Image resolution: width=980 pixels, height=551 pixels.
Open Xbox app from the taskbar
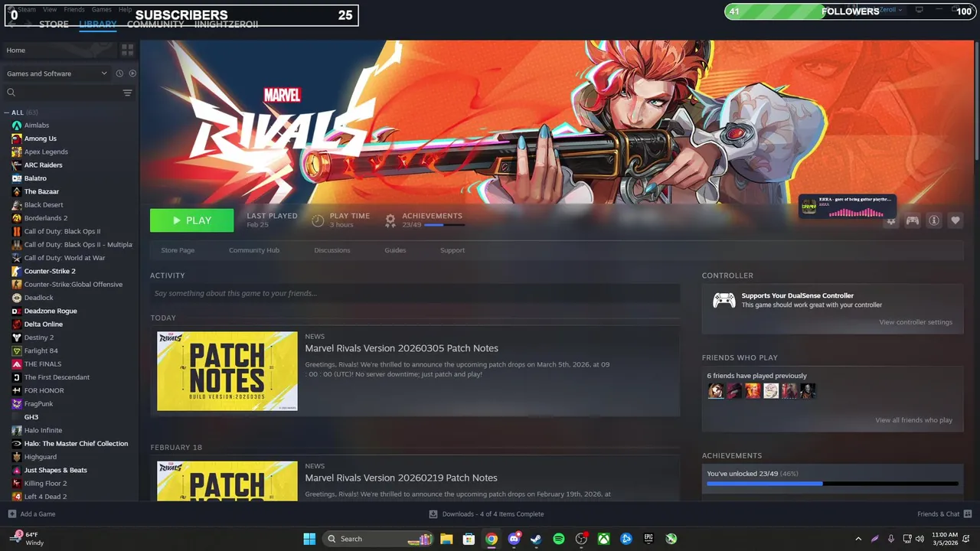click(x=604, y=539)
